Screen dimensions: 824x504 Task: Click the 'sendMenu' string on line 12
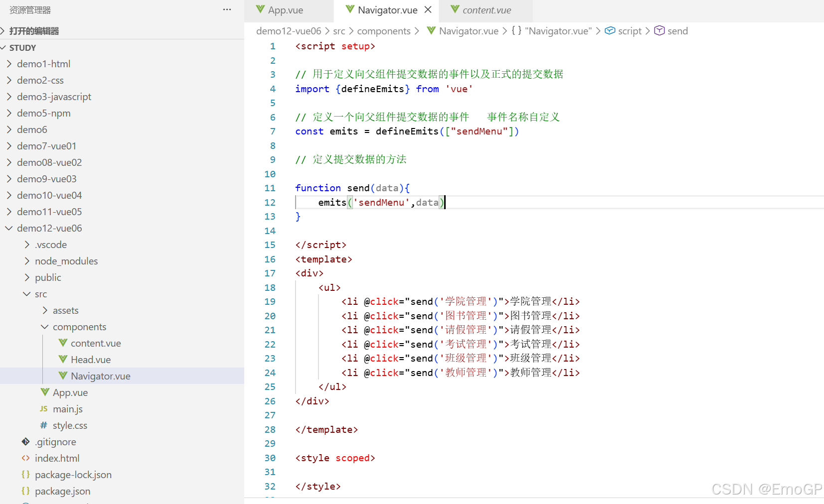(x=381, y=202)
